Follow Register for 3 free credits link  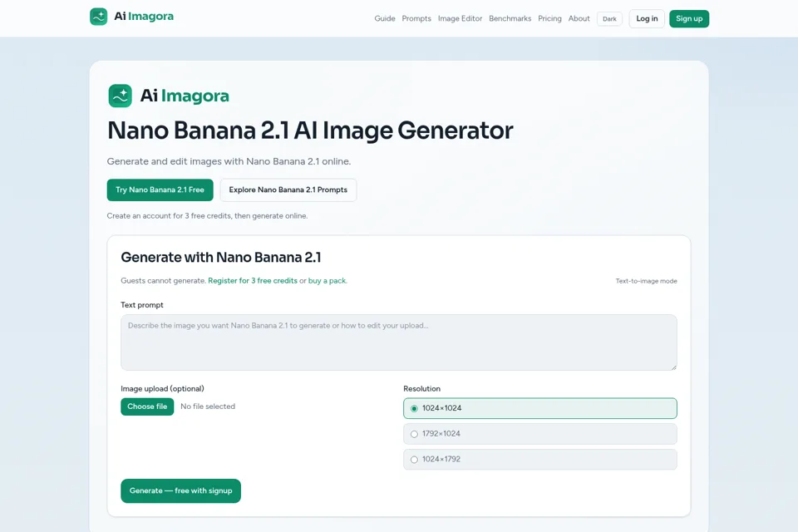click(253, 280)
